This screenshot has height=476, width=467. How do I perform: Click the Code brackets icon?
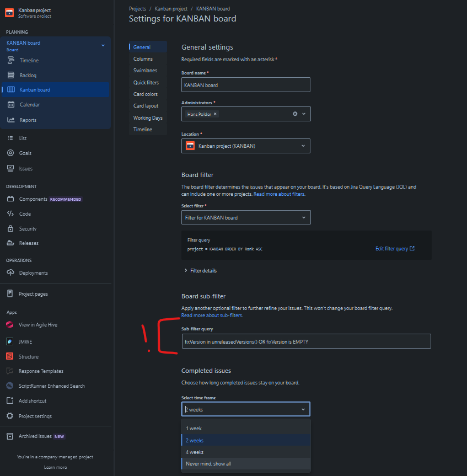tap(10, 213)
